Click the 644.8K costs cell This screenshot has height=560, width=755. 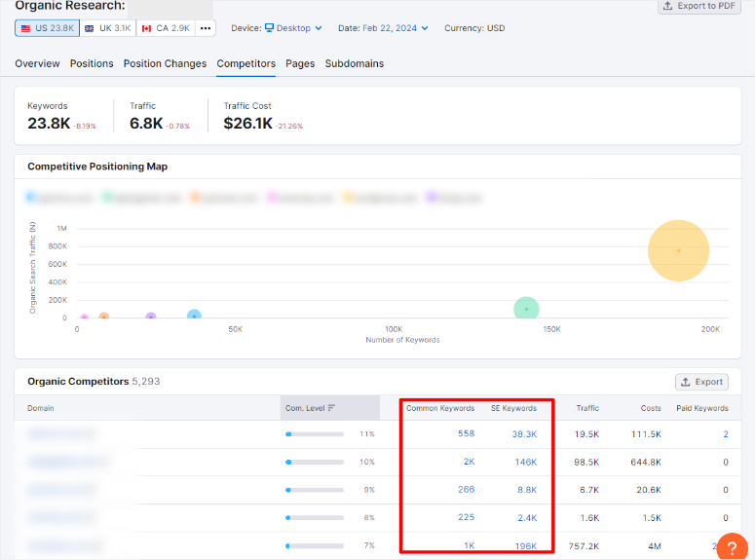[646, 462]
